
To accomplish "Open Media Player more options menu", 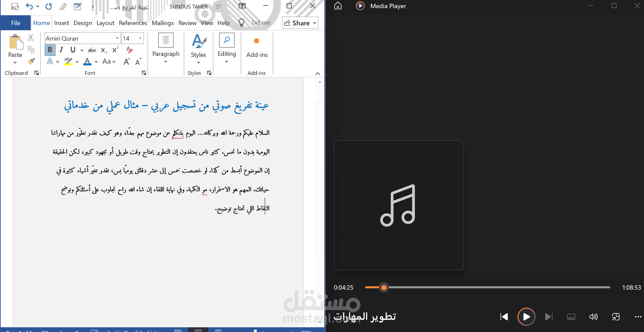I will [x=638, y=317].
